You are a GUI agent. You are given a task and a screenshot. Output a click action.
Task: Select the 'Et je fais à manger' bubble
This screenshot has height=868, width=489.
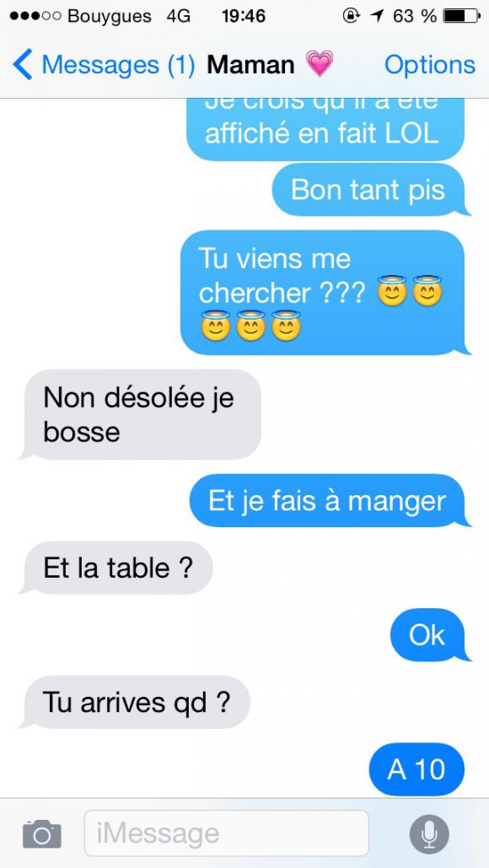point(330,501)
